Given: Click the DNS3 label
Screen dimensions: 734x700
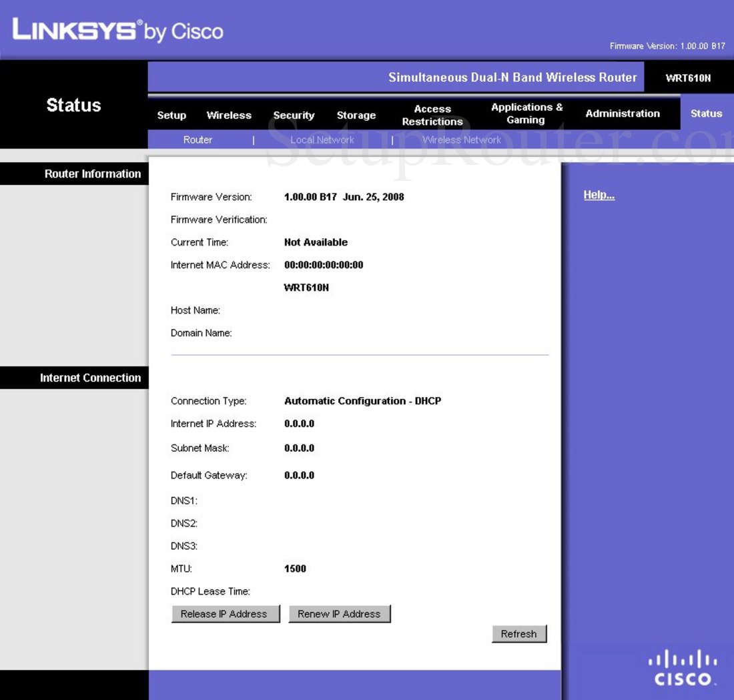Looking at the screenshot, I should point(184,546).
